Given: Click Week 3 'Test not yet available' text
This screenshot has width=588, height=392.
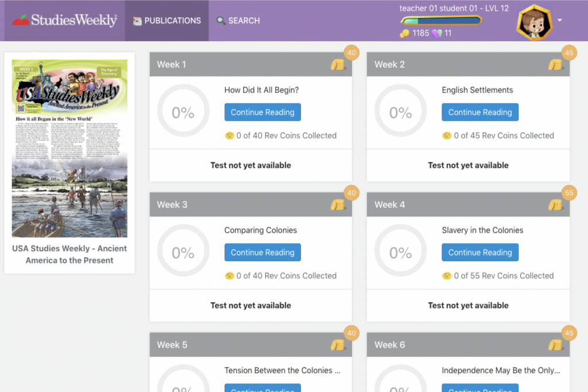Looking at the screenshot, I should click(x=251, y=305).
